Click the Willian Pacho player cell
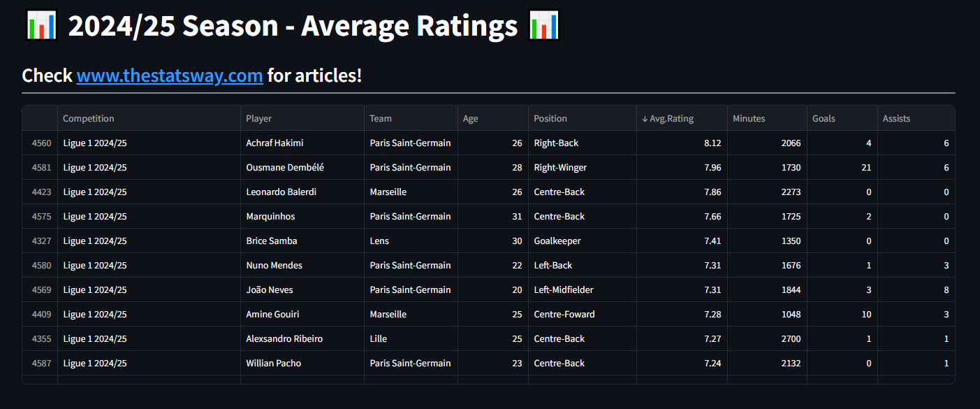 click(302, 363)
